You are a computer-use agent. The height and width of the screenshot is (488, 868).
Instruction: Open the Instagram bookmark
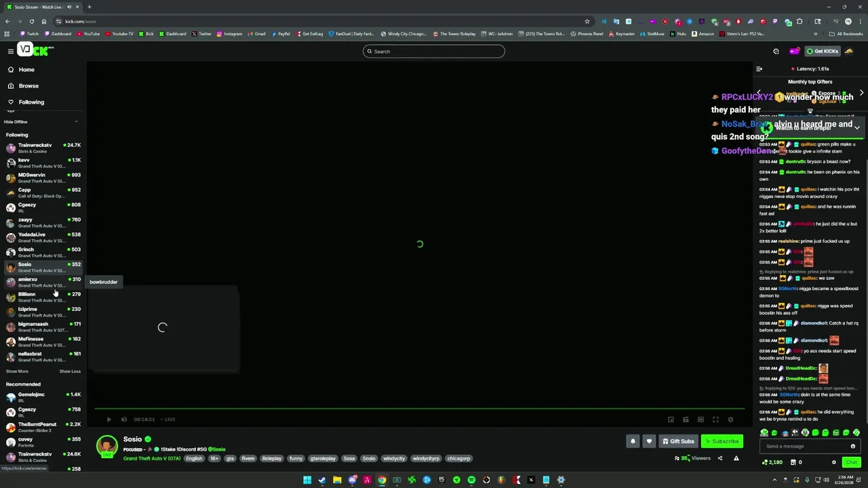point(229,34)
